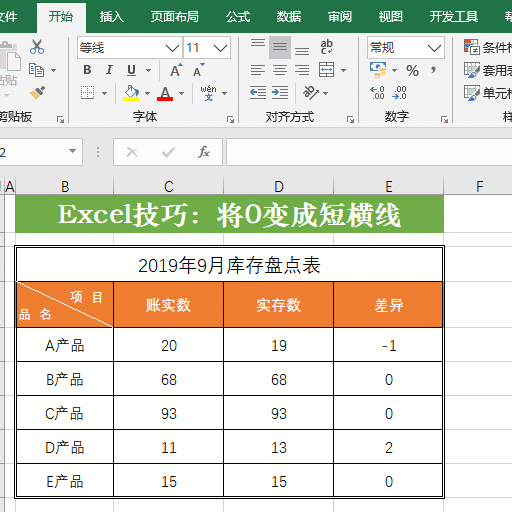
Task: Toggle Underline formatting
Action: tap(131, 70)
